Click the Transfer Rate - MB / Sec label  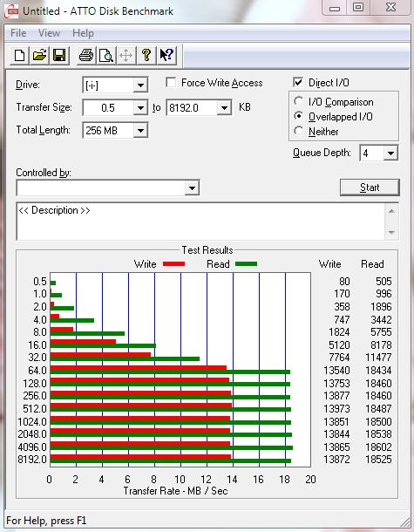[x=175, y=491]
